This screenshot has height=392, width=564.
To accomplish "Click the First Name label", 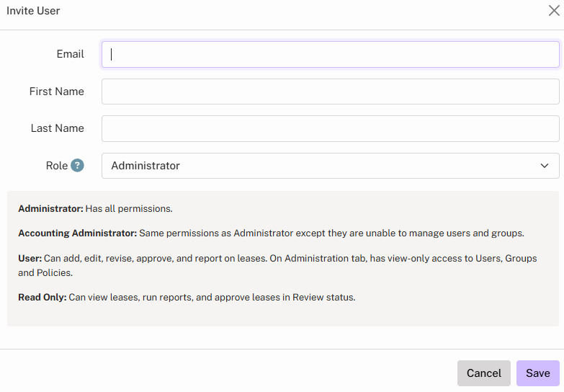I will click(56, 92).
